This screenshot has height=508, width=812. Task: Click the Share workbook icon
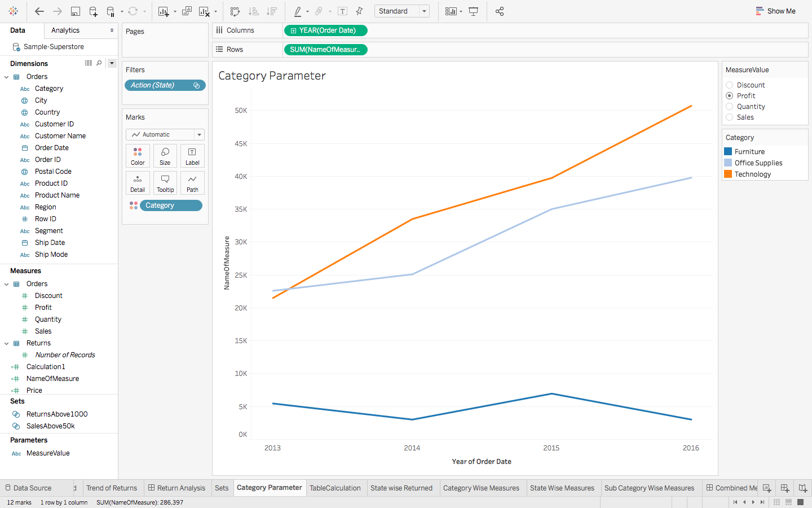[x=500, y=11]
